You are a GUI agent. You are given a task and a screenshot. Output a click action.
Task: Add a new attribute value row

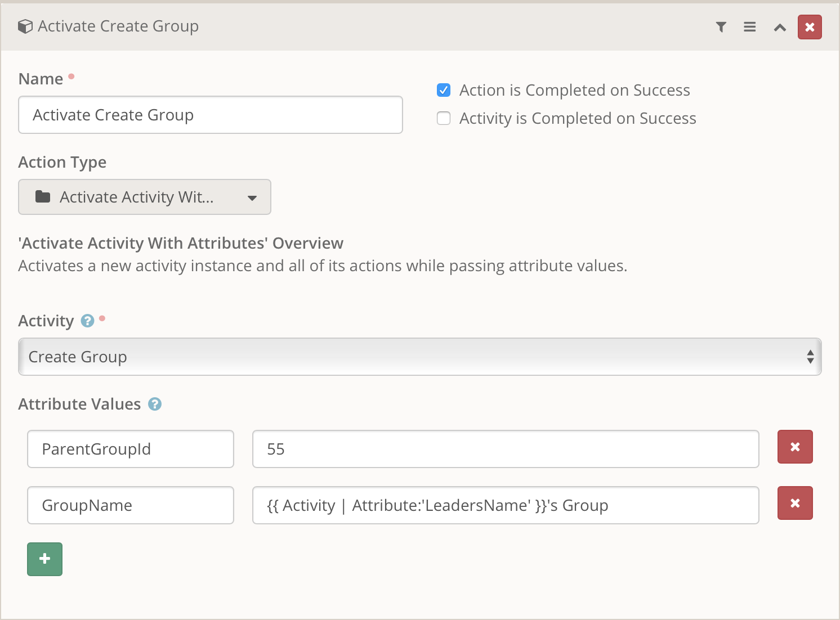point(44,559)
